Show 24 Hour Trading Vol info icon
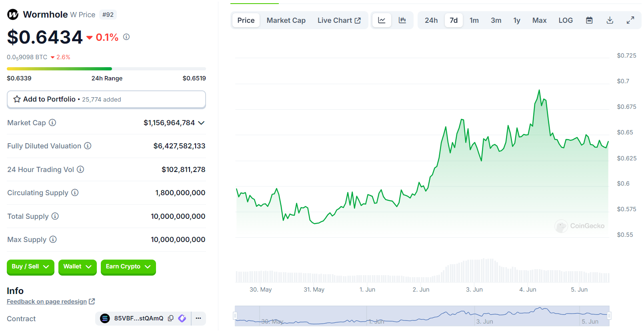Screen dimensions: 644x332 80,169
